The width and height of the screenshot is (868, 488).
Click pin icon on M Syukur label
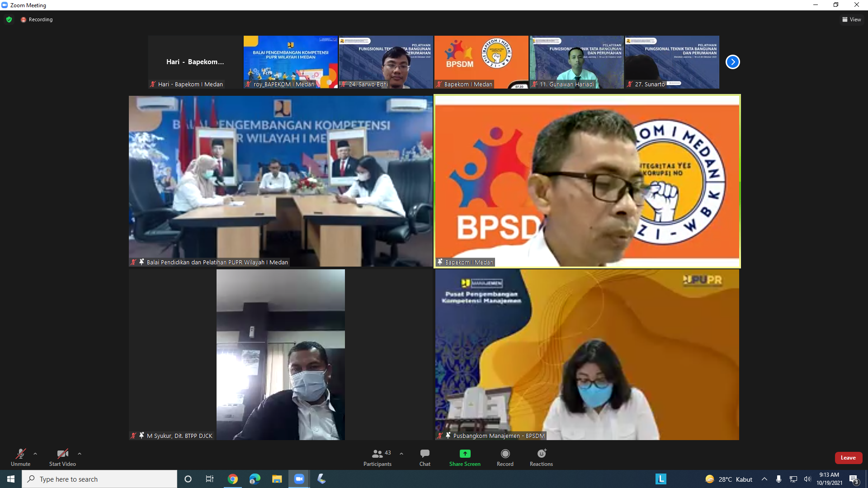point(142,435)
